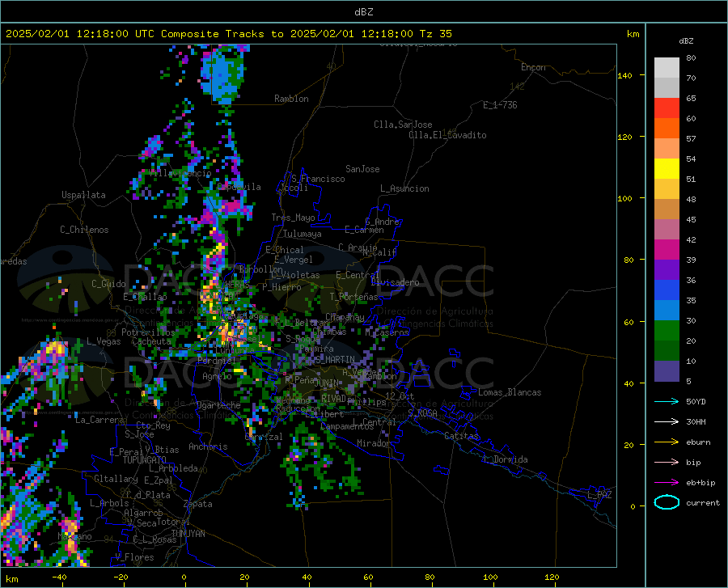Click the pink bip arrow legend icon

[667, 463]
